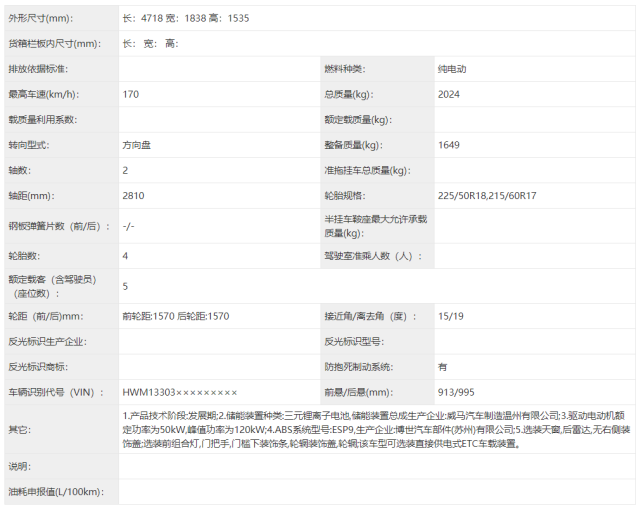Click the 整备质量(kg) label

[x=354, y=145]
